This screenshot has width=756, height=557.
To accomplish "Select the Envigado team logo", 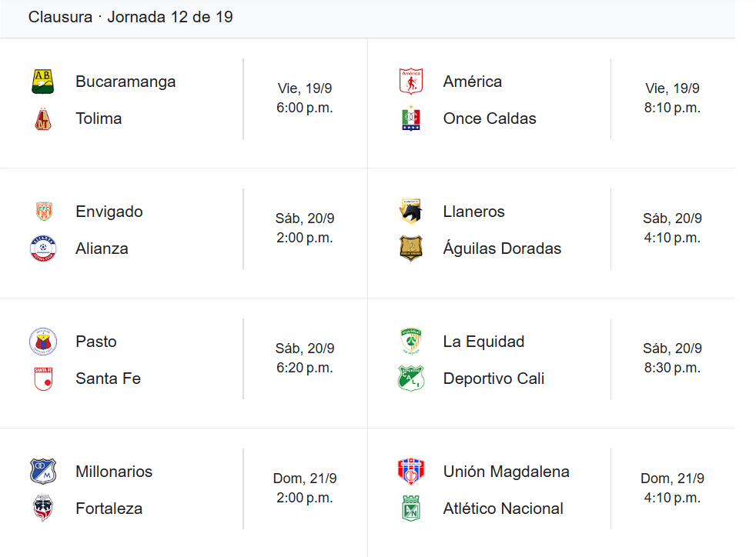I will coord(44,211).
